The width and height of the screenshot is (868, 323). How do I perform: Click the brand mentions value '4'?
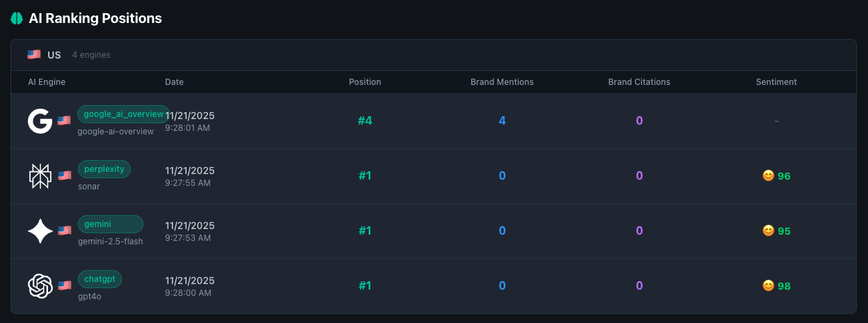coord(502,121)
